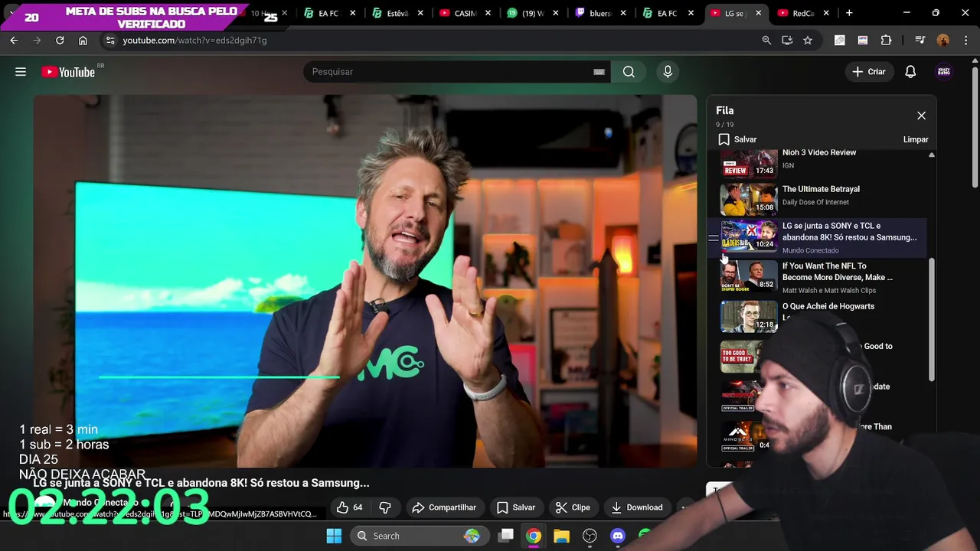The image size is (980, 551).
Task: Share video via Compartilhar button
Action: point(444,507)
